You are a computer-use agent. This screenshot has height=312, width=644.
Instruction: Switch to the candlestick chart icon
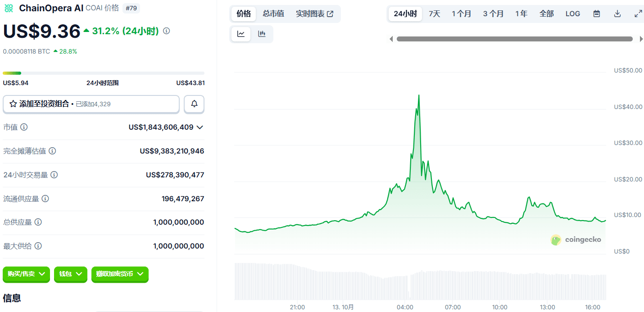[x=262, y=34]
